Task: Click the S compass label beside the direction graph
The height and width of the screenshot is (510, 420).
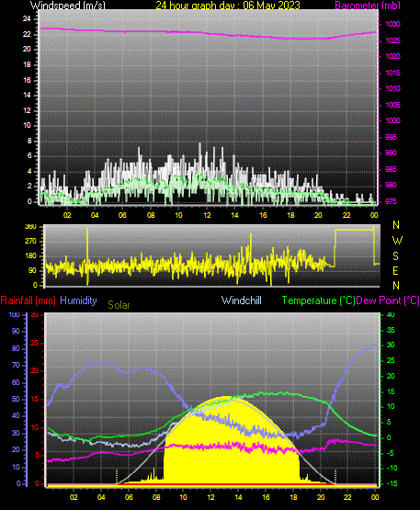Action: 395,256
